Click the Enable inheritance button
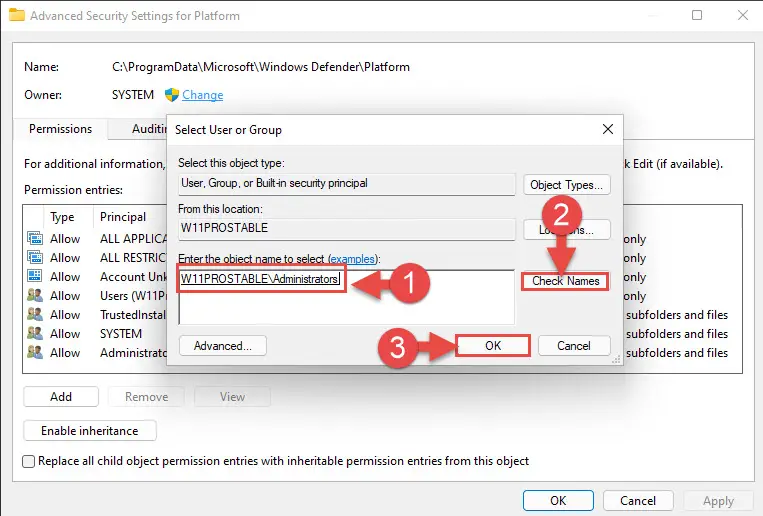Viewport: 763px width, 516px height. coord(90,431)
